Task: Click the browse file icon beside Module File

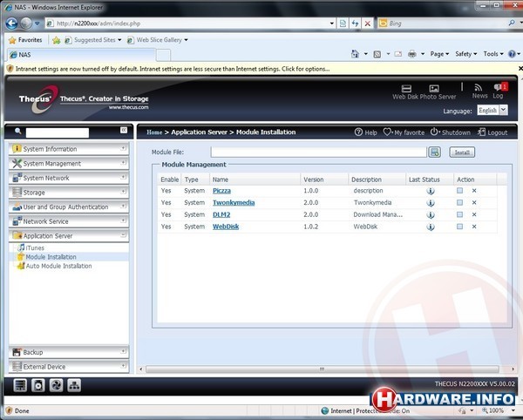Action: 434,152
